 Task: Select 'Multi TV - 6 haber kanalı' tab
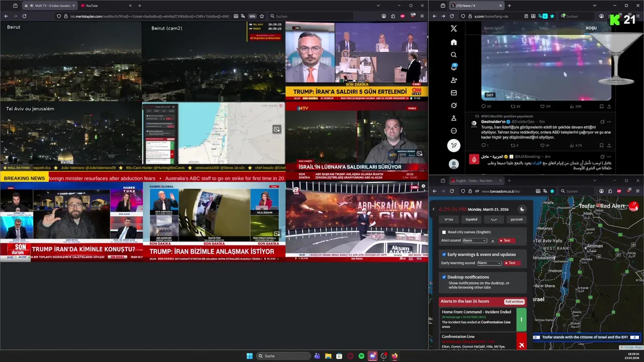click(x=49, y=6)
